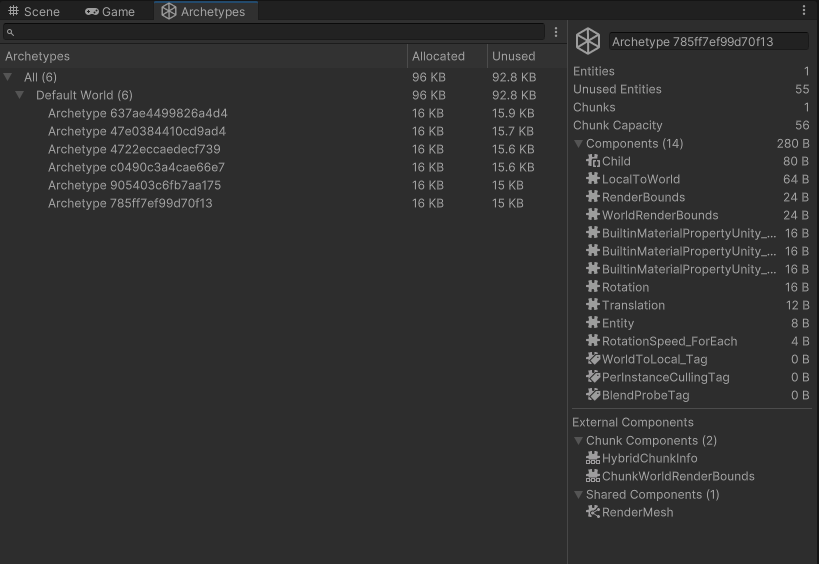Collapse the Chunk Components (2) foldout
The width and height of the screenshot is (819, 564).
point(579,441)
